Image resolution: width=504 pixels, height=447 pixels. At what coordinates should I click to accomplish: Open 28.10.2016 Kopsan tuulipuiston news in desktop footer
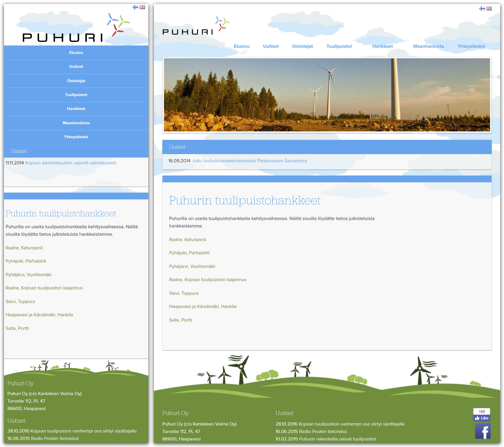[340, 424]
